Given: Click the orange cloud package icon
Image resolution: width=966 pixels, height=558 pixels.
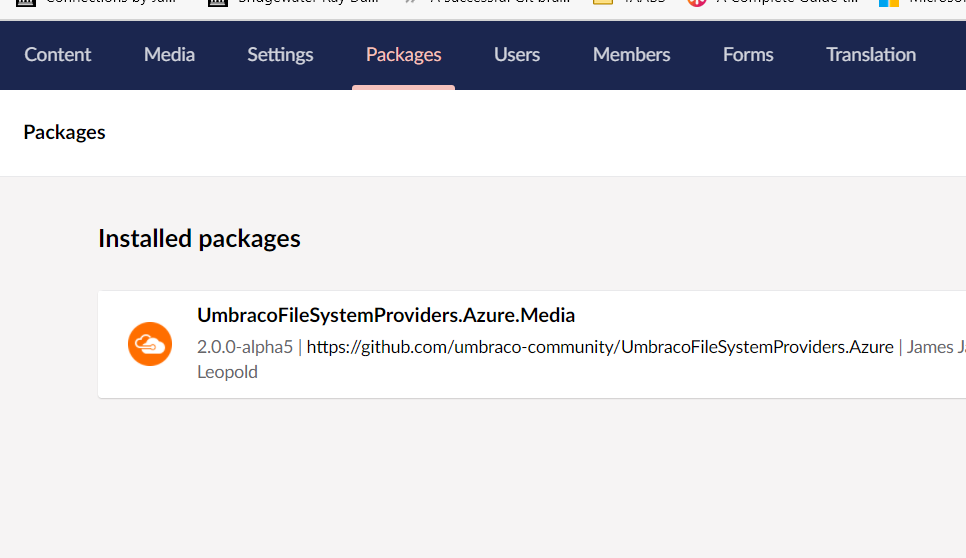Looking at the screenshot, I should tap(150, 345).
